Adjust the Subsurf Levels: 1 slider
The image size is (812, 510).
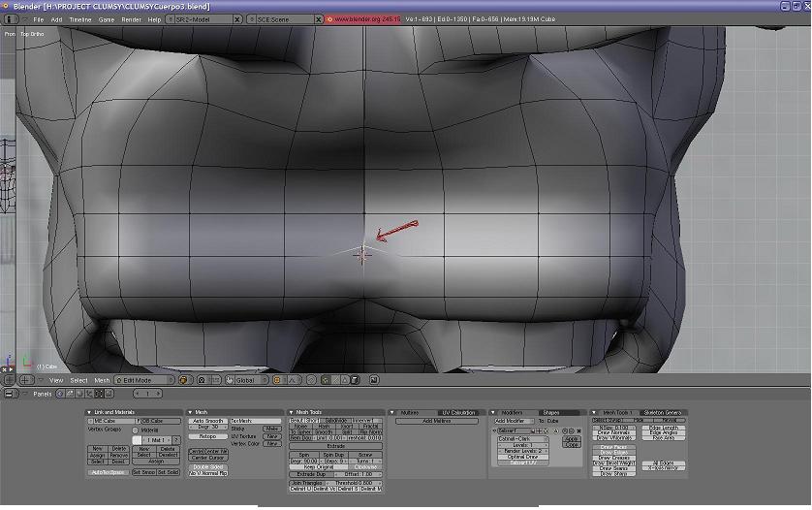click(523, 445)
